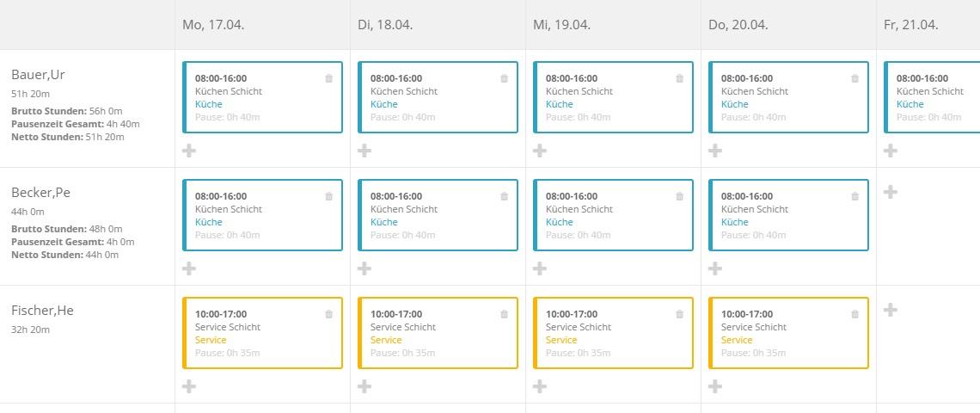Open Fischer's Wednesday Service Schicht card
Viewport: 980px width, 413px height.
613,333
